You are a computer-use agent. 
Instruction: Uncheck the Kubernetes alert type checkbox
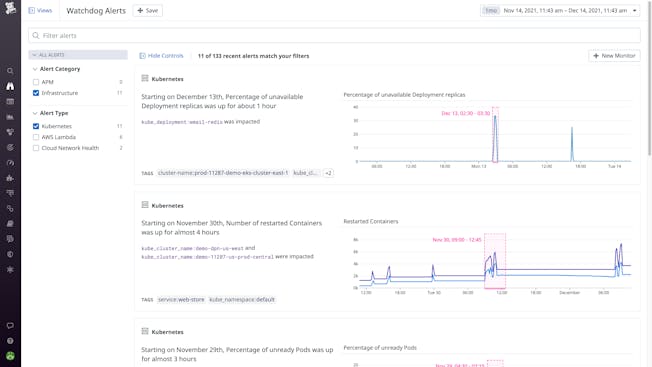pyautogui.click(x=36, y=126)
